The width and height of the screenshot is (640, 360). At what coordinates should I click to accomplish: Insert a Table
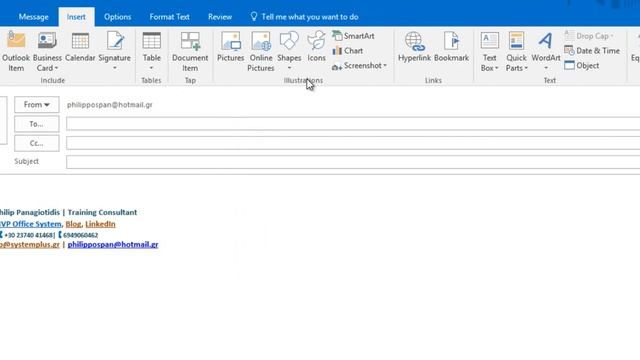151,51
